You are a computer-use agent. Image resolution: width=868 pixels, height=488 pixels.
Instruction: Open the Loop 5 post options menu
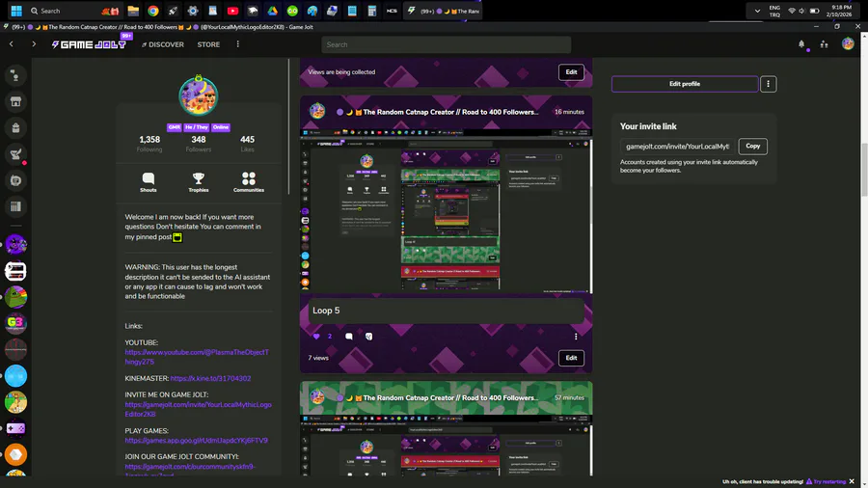576,337
